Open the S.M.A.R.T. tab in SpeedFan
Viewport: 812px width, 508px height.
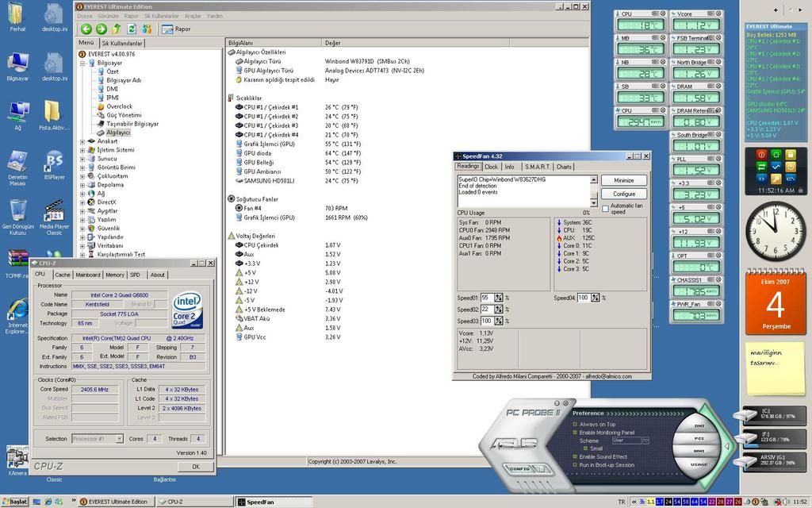(538, 167)
